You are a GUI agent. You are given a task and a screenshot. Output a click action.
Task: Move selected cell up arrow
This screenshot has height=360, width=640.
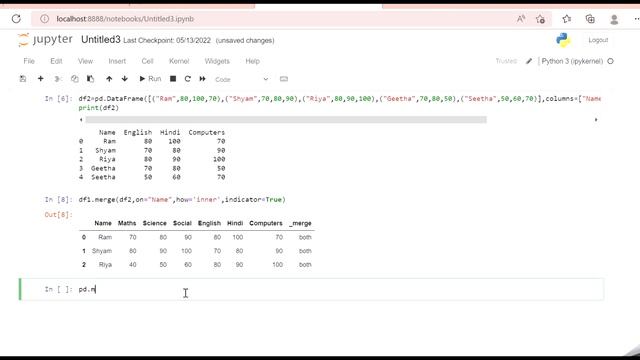[x=109, y=79]
